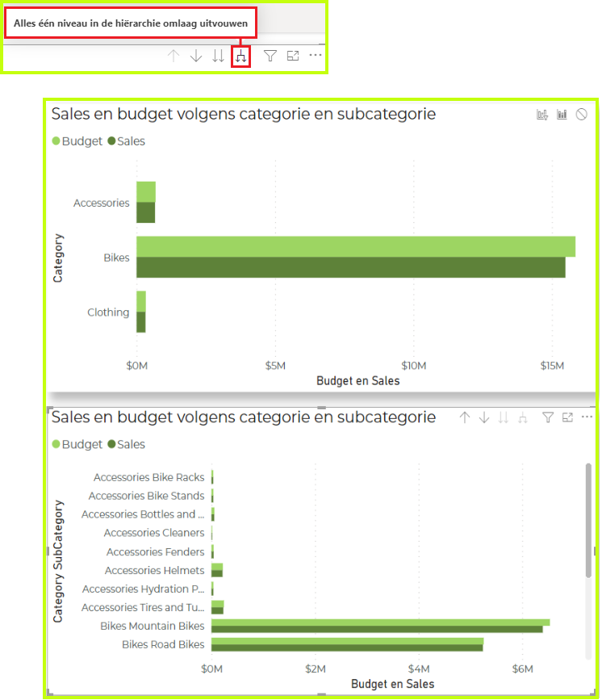This screenshot has height=700, width=602.
Task: Set the category chart interaction to None
Action: click(x=582, y=115)
